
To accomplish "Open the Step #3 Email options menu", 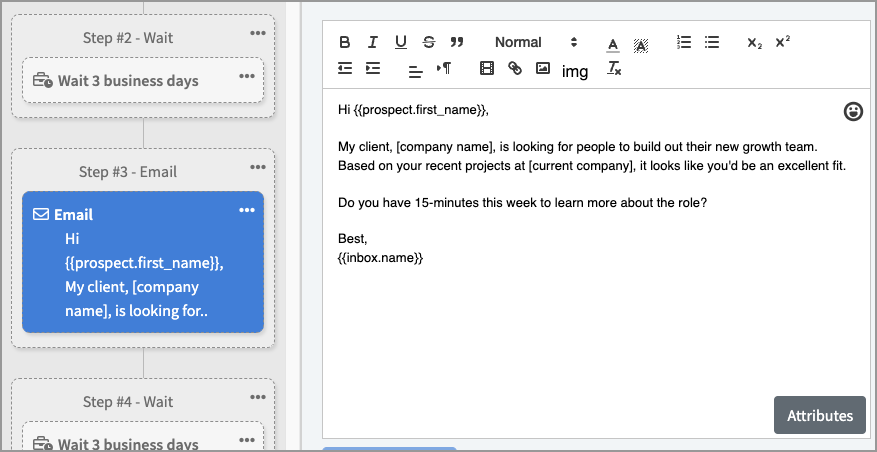I will tap(247, 210).
